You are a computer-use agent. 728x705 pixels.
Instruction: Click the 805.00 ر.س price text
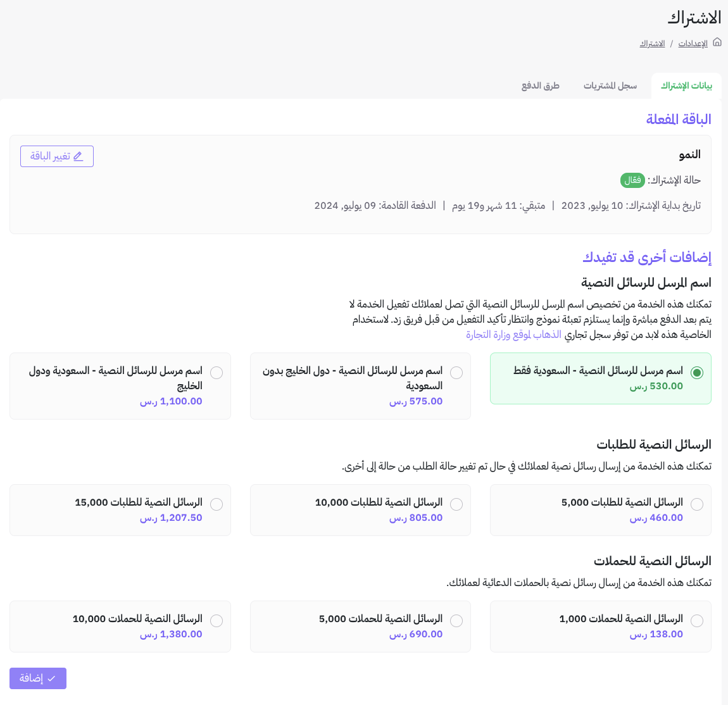[416, 518]
